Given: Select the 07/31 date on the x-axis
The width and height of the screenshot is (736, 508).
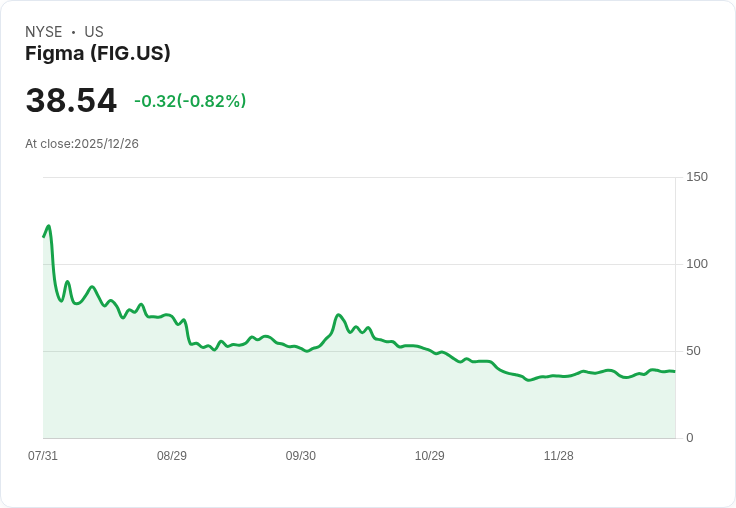Looking at the screenshot, I should pos(43,456).
